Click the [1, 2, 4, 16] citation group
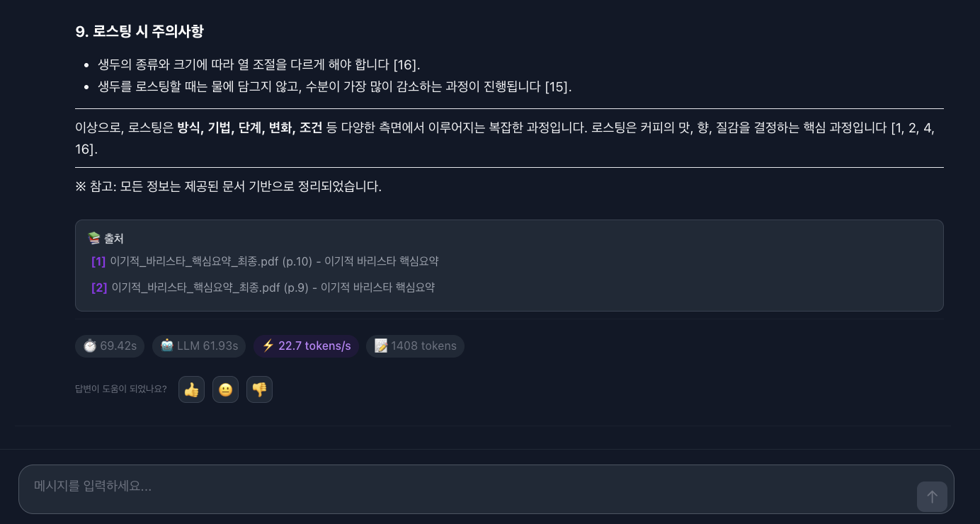Image resolution: width=980 pixels, height=524 pixels. pos(912,128)
